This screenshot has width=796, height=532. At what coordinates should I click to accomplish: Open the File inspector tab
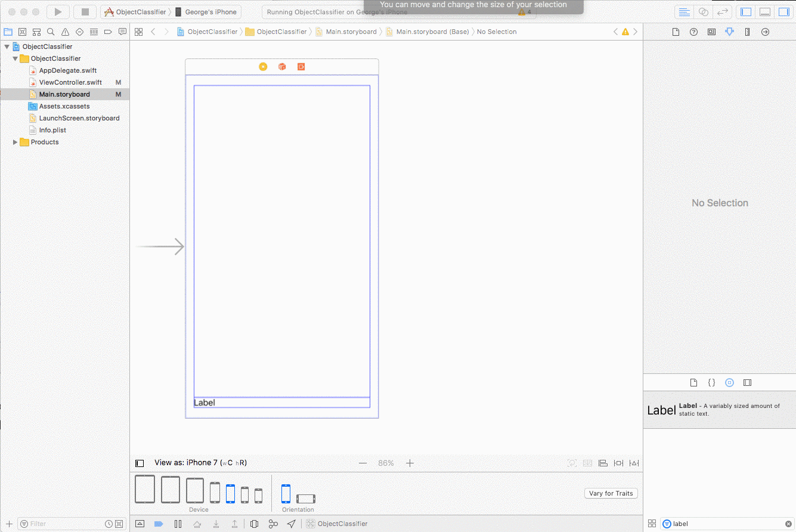[x=676, y=32]
